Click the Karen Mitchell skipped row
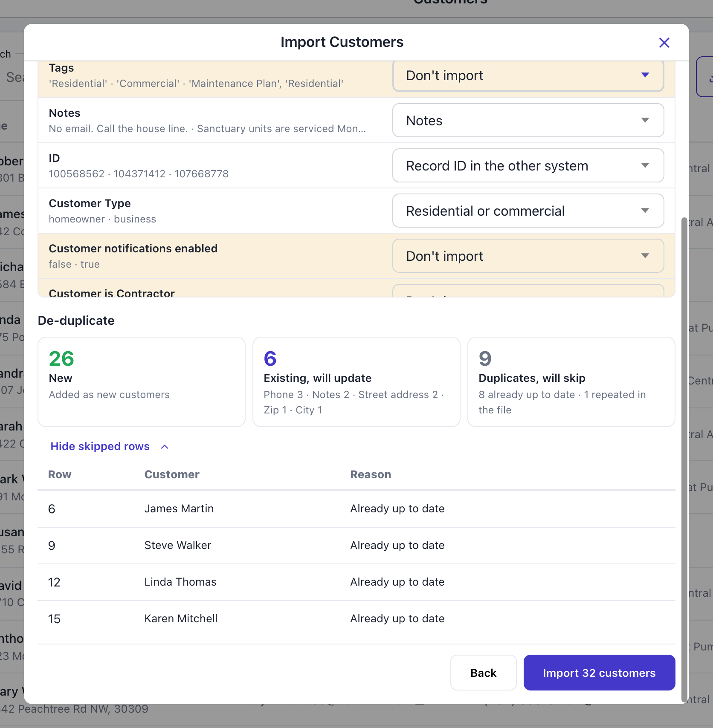 coord(356,619)
